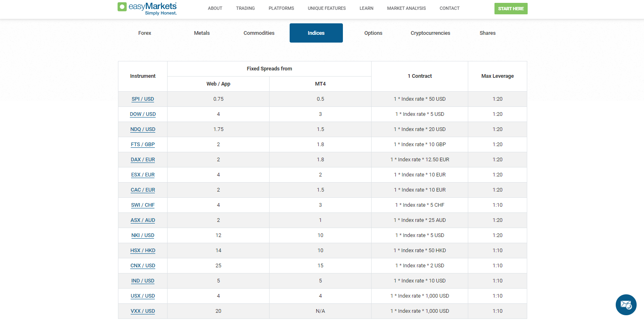
Task: Switch to the Options tab
Action: (x=373, y=33)
